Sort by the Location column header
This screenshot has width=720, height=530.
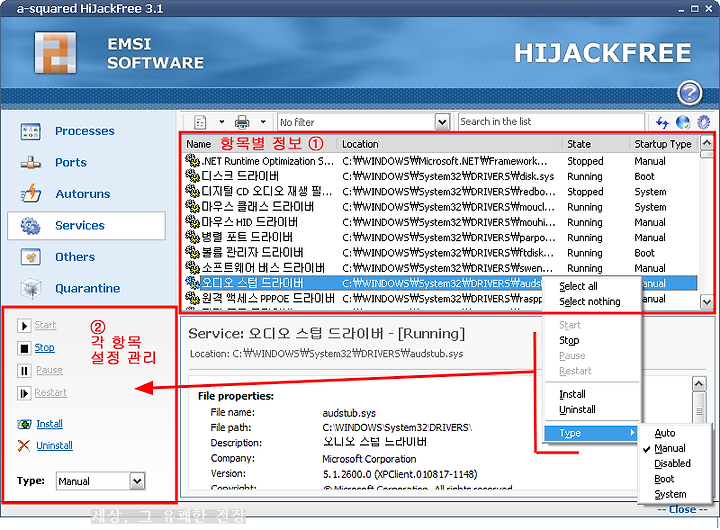[x=449, y=144]
